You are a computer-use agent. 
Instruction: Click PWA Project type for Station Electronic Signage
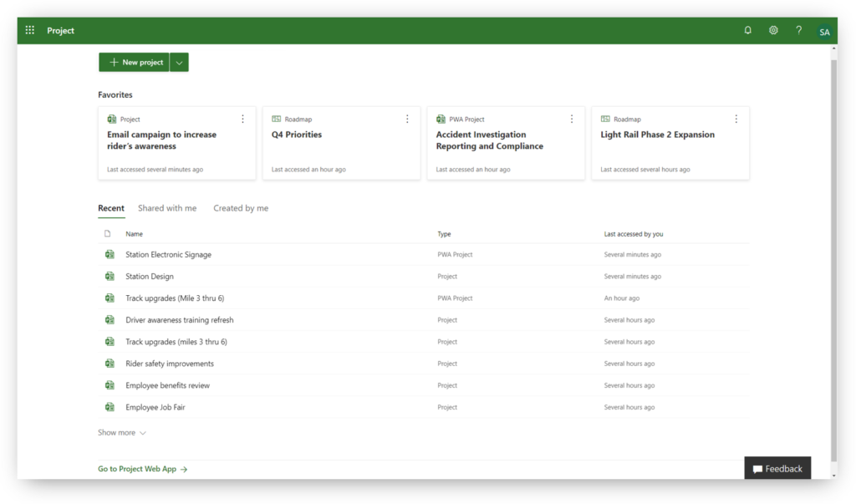pyautogui.click(x=455, y=254)
